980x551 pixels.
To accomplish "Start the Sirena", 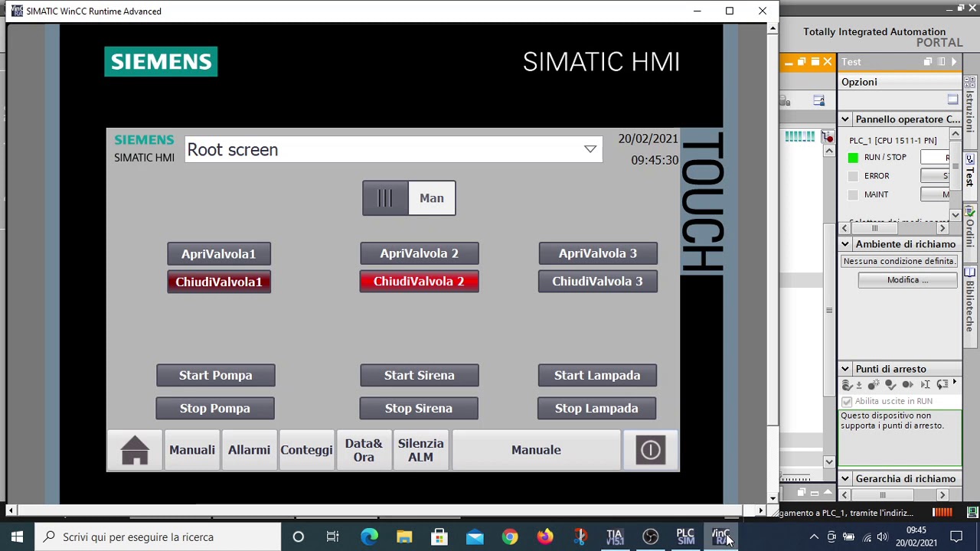I will click(420, 375).
